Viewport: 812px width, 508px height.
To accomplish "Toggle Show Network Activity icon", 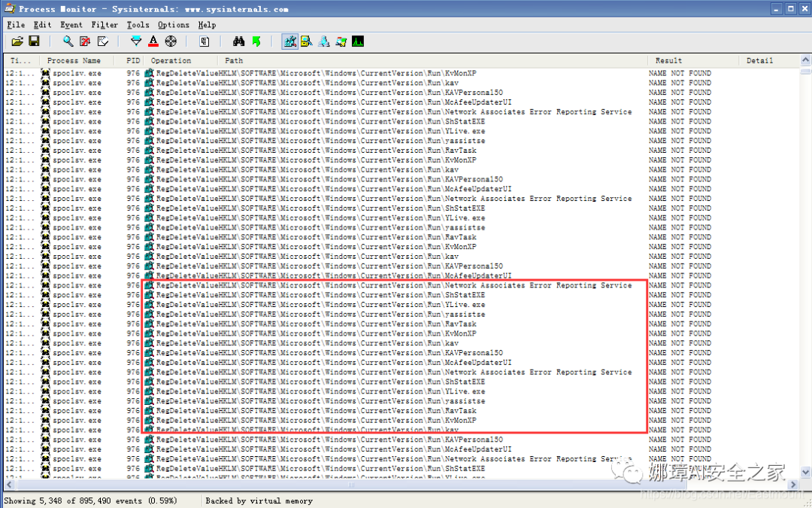I will [323, 41].
